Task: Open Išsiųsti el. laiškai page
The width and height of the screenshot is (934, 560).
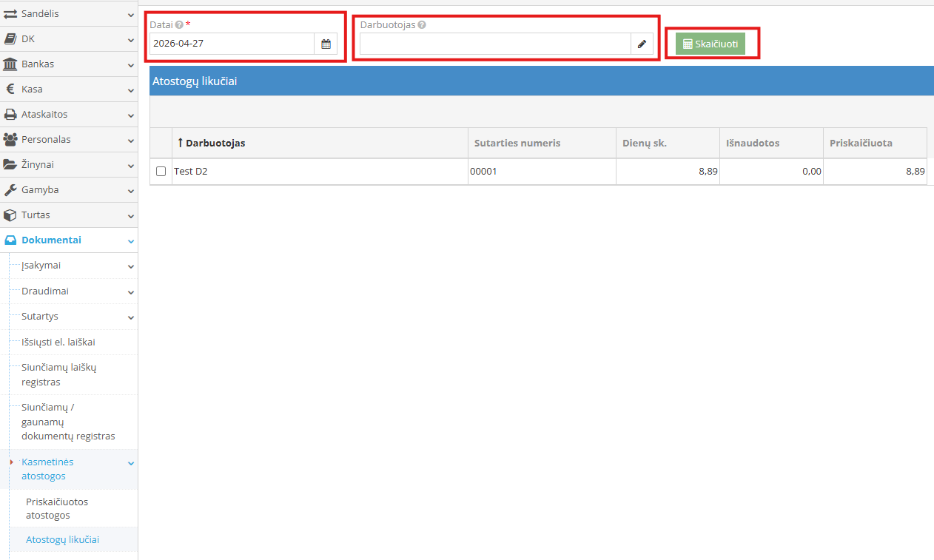Action: (x=58, y=342)
